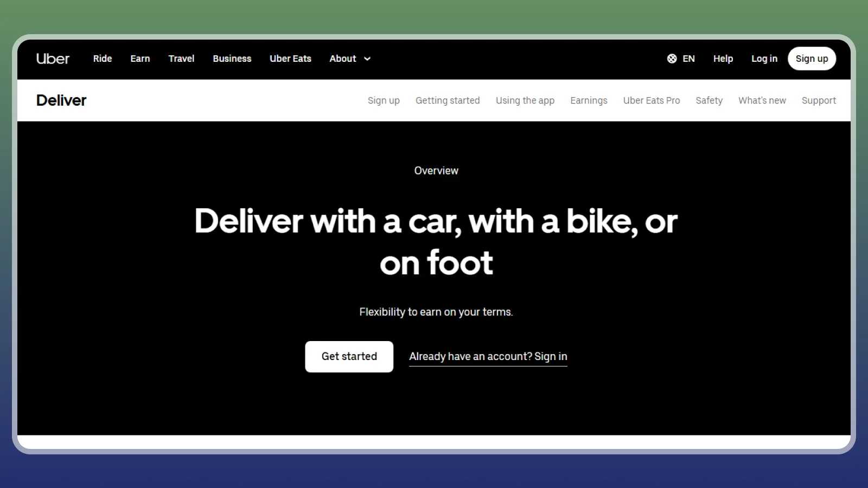Open the Help page
Viewport: 868px width, 488px height.
[x=723, y=59]
